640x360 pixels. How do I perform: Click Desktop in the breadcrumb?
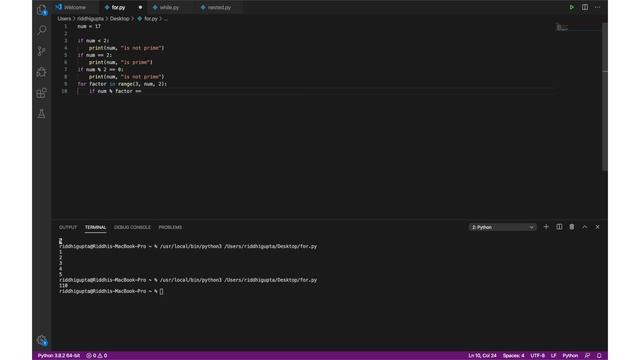click(x=120, y=19)
